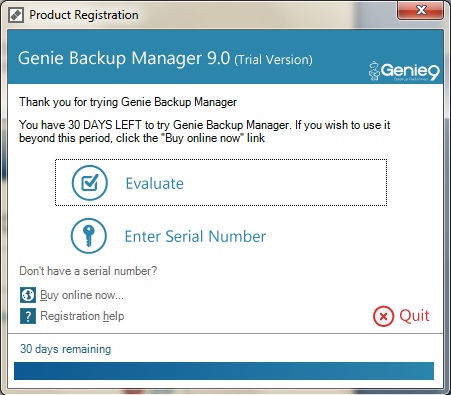The width and height of the screenshot is (451, 395).
Task: Click the '30 days remaining' status text
Action: pyautogui.click(x=65, y=349)
